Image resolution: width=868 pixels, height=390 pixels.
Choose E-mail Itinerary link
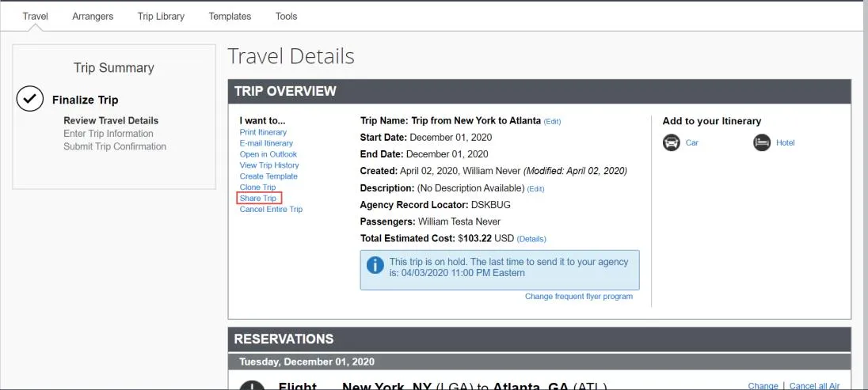tap(266, 143)
